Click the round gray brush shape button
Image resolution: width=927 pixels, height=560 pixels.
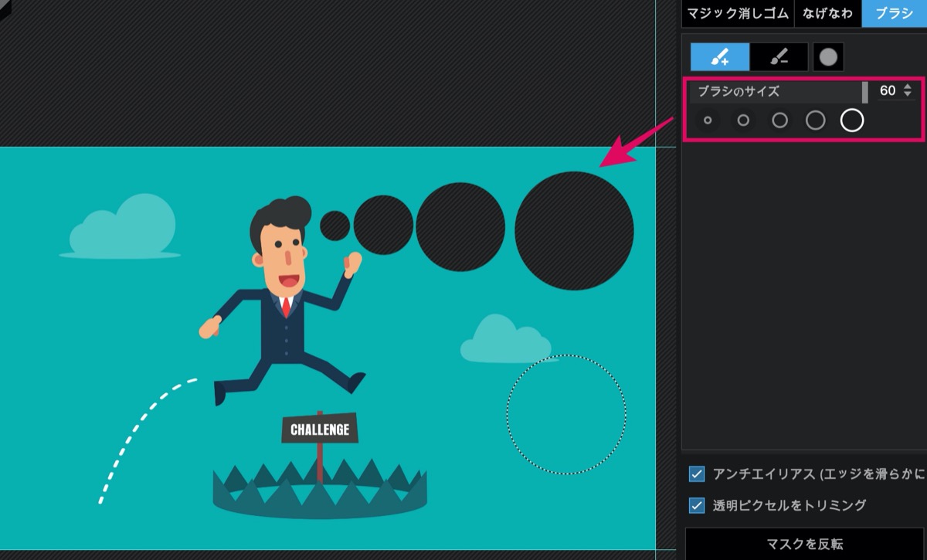pos(828,56)
